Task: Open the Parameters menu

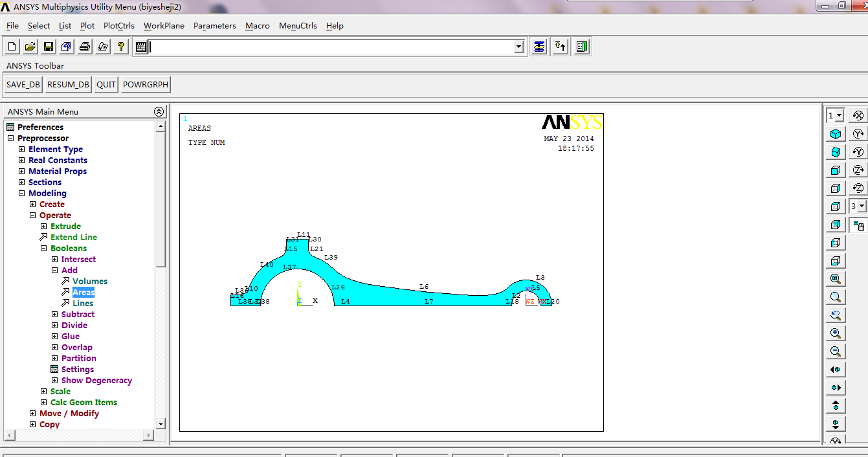Action: (215, 26)
